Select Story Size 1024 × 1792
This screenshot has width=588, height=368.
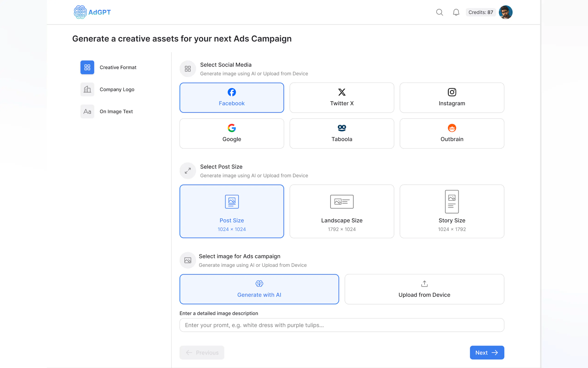tap(452, 211)
